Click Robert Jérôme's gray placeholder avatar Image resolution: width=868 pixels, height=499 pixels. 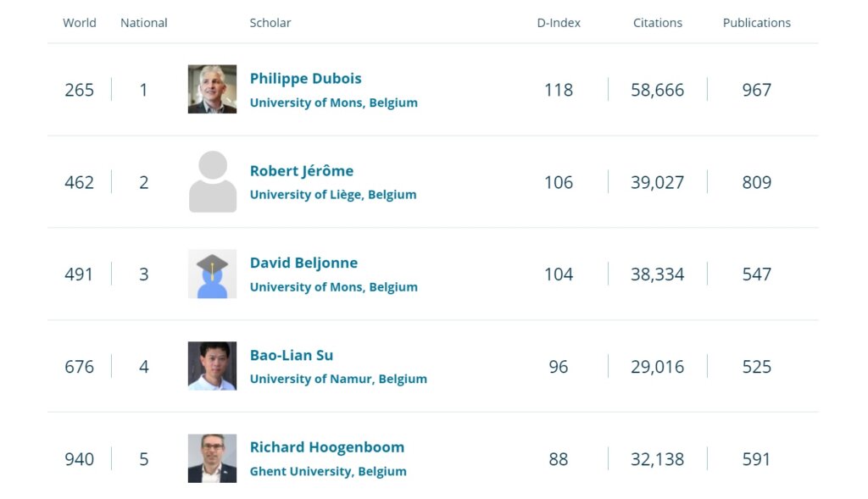click(x=212, y=181)
